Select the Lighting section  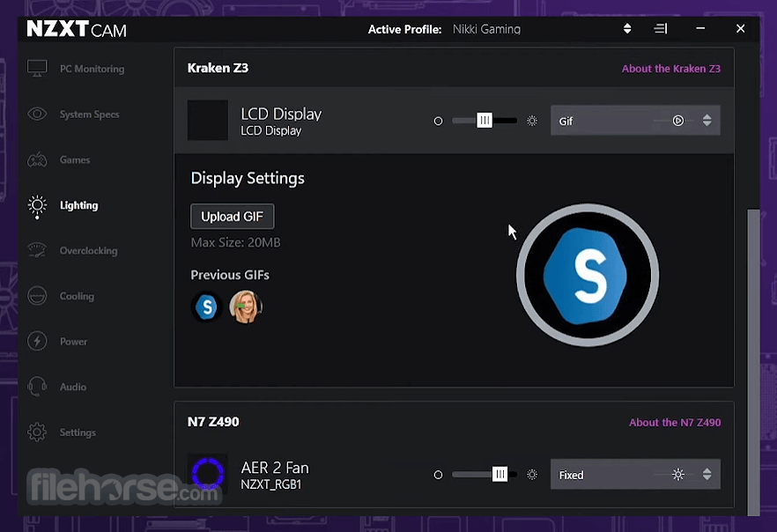tap(78, 205)
